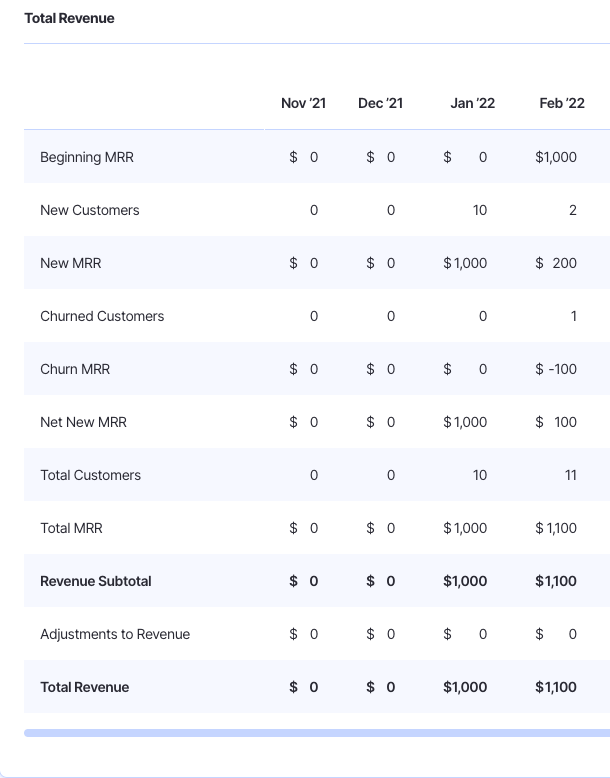Click the Jan '22 column header

(x=472, y=103)
